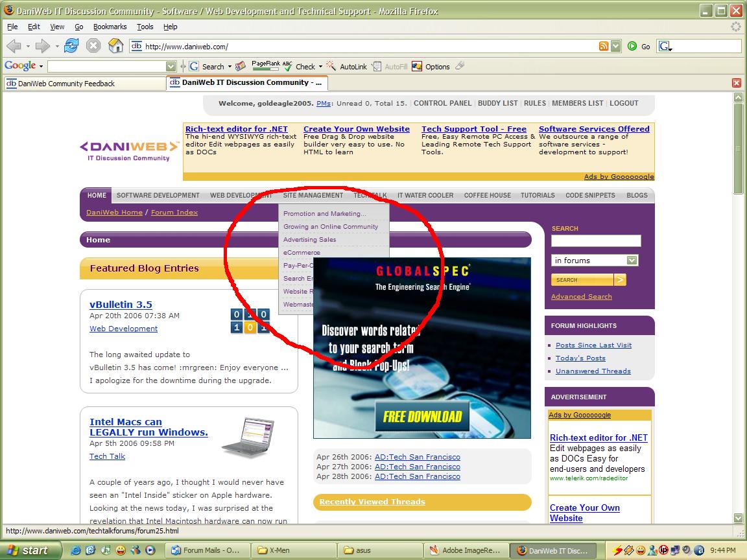Open the File menu
This screenshot has height=560, width=747.
[12, 27]
